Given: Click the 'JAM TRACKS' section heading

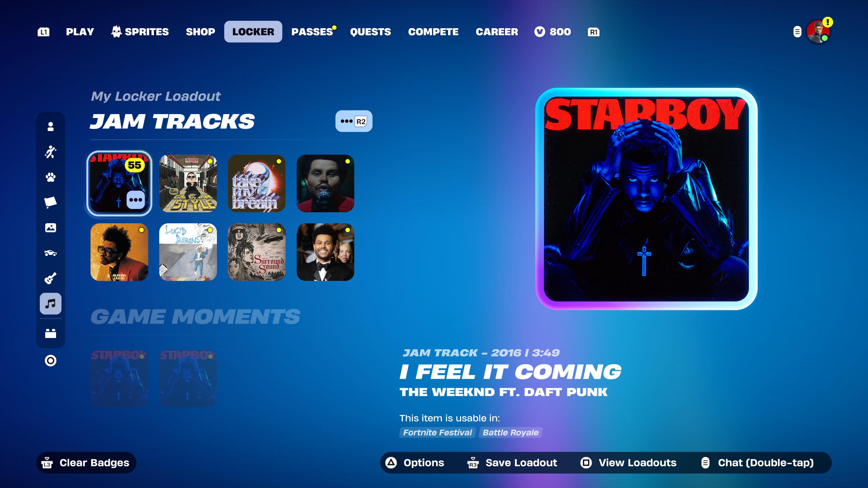Looking at the screenshot, I should click(172, 121).
